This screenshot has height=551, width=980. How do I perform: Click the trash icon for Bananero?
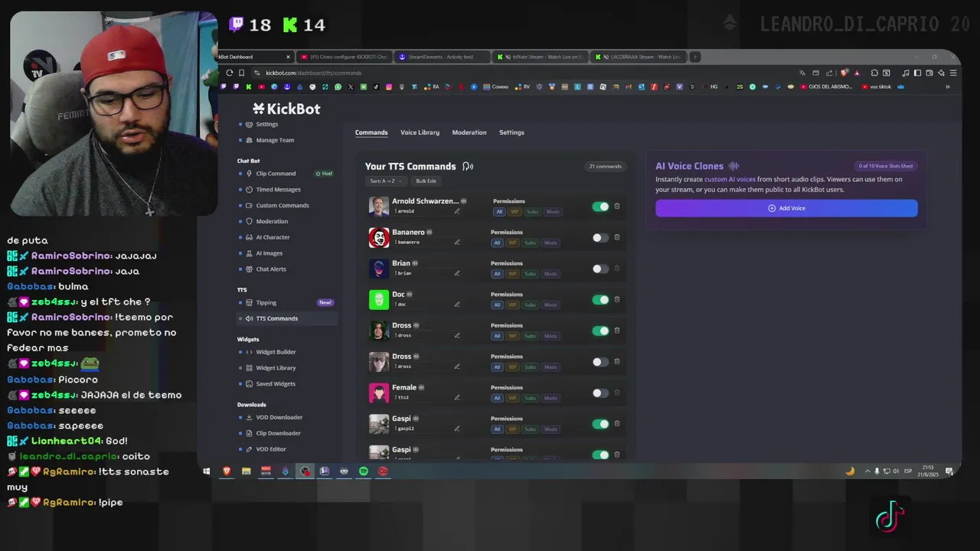coord(617,237)
